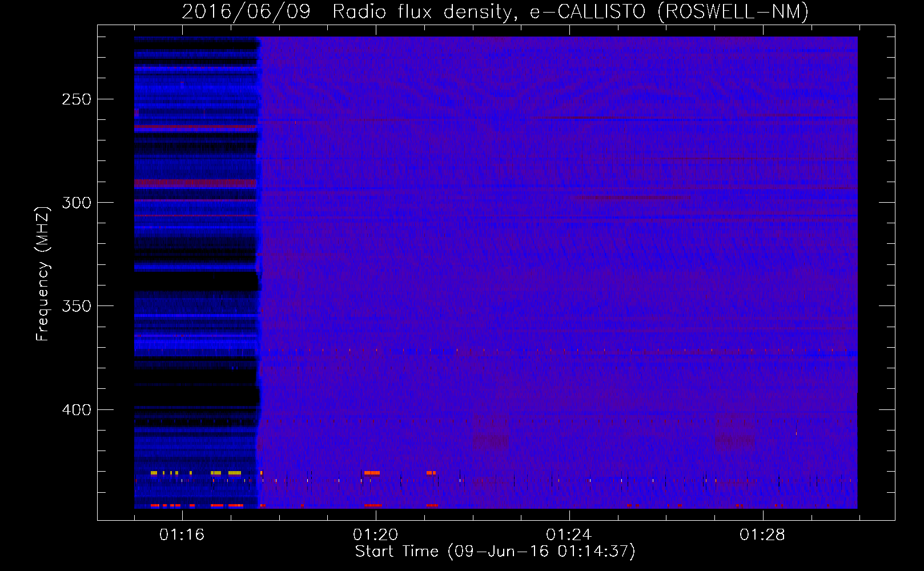The image size is (924, 571).
Task: Click the 300 frequency tick label
Action: (77, 203)
